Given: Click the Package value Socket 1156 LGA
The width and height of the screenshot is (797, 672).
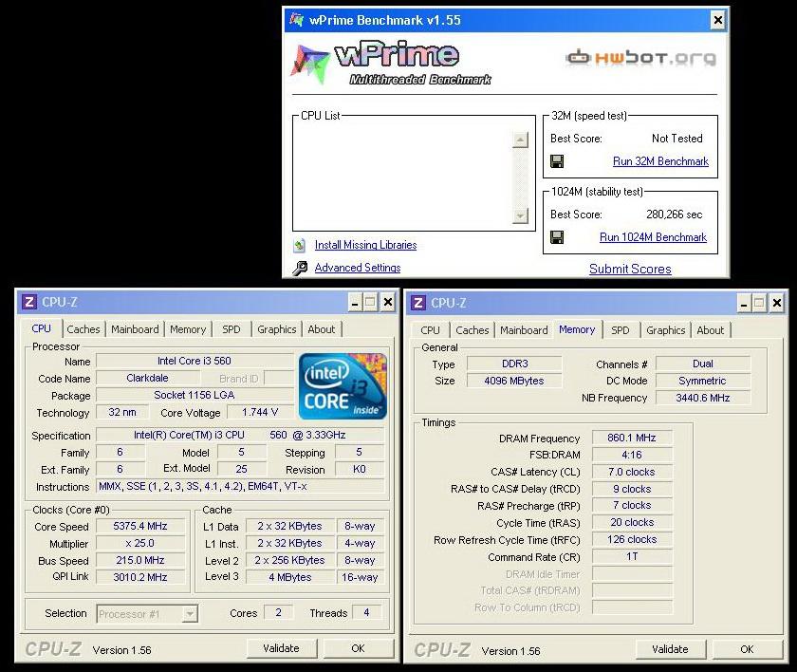Looking at the screenshot, I should coord(195,395).
